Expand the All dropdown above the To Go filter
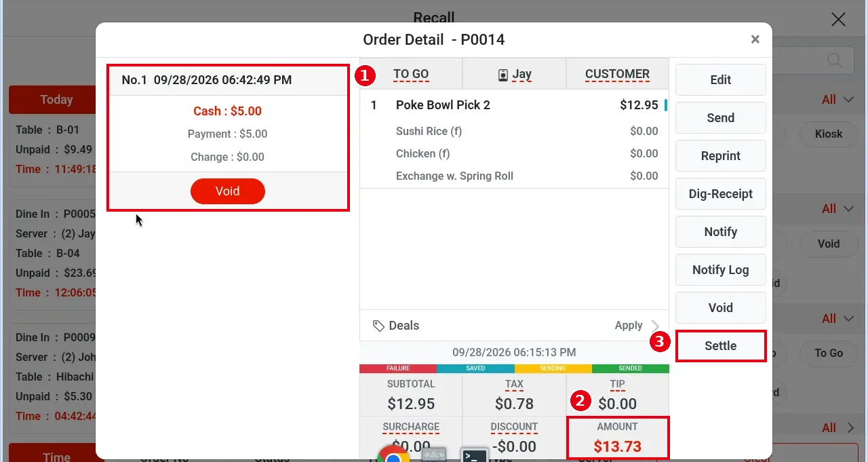 (x=837, y=319)
